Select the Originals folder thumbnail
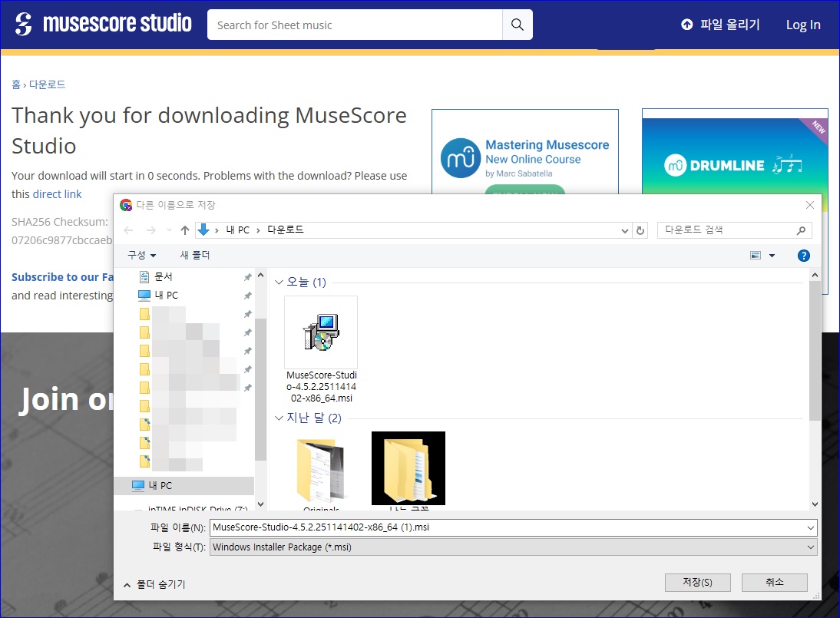This screenshot has width=840, height=618. click(321, 471)
